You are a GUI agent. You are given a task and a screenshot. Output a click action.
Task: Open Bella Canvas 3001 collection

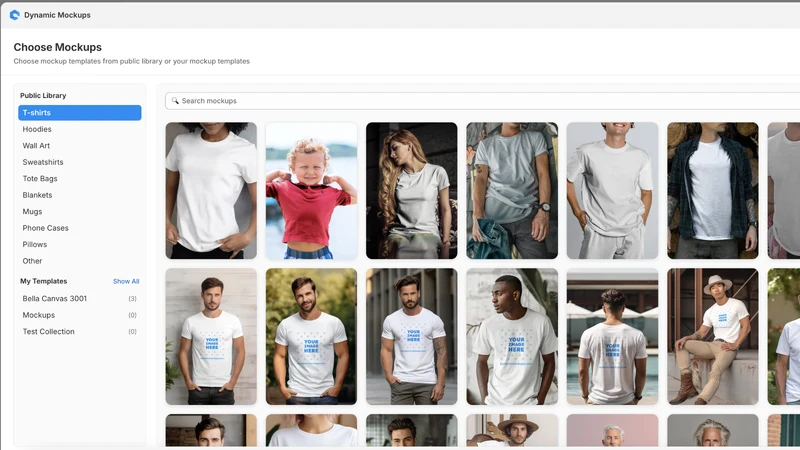[80, 298]
